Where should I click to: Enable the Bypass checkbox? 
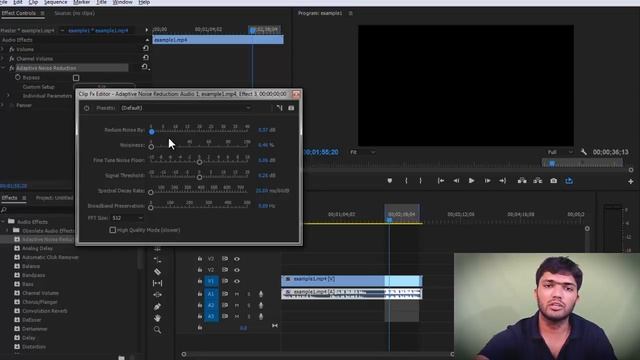coord(76,78)
